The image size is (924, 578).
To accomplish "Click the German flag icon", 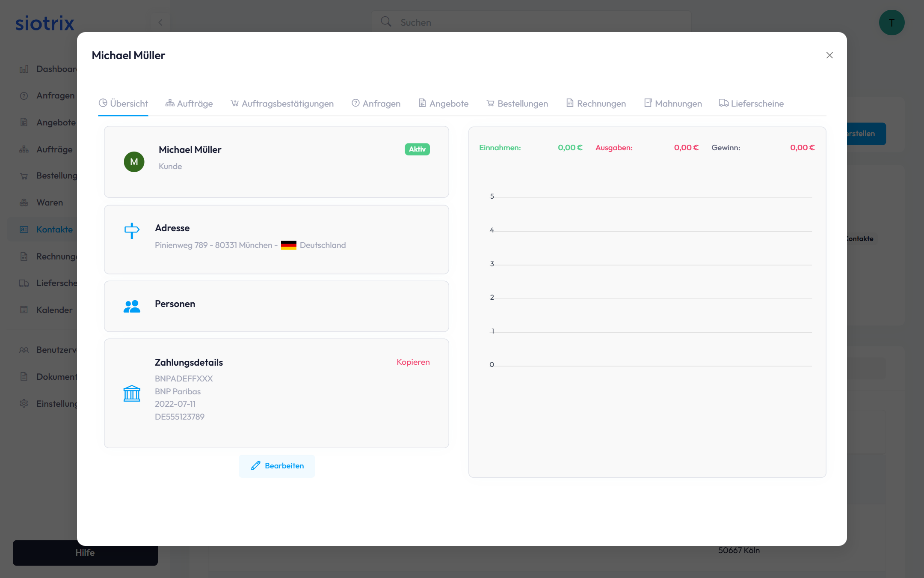I will 289,245.
